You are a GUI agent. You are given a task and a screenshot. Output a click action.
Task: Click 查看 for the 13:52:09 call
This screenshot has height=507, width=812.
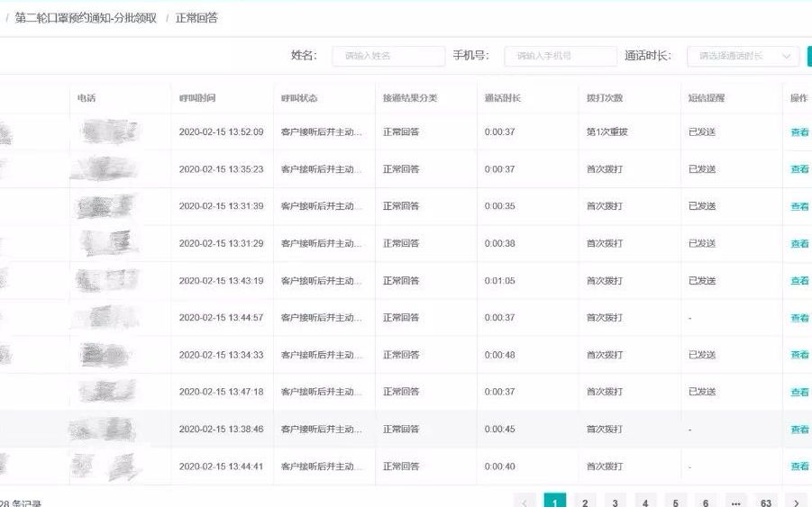(799, 132)
